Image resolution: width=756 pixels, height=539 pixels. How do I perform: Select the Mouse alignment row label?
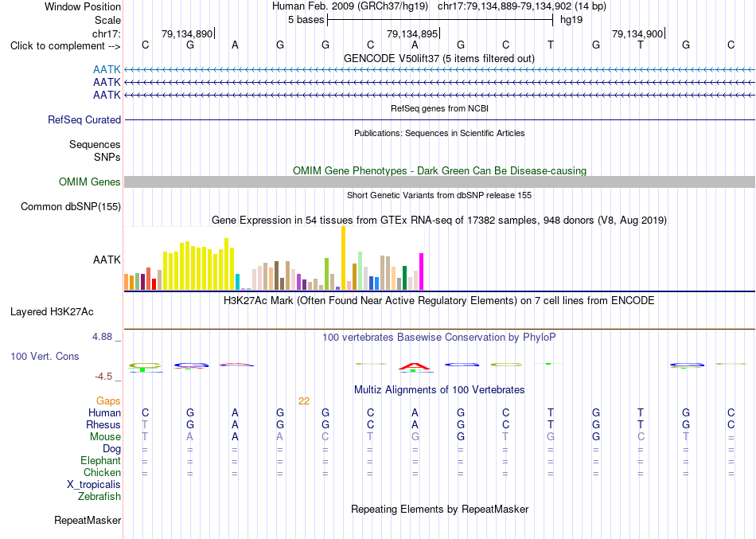pyautogui.click(x=105, y=437)
